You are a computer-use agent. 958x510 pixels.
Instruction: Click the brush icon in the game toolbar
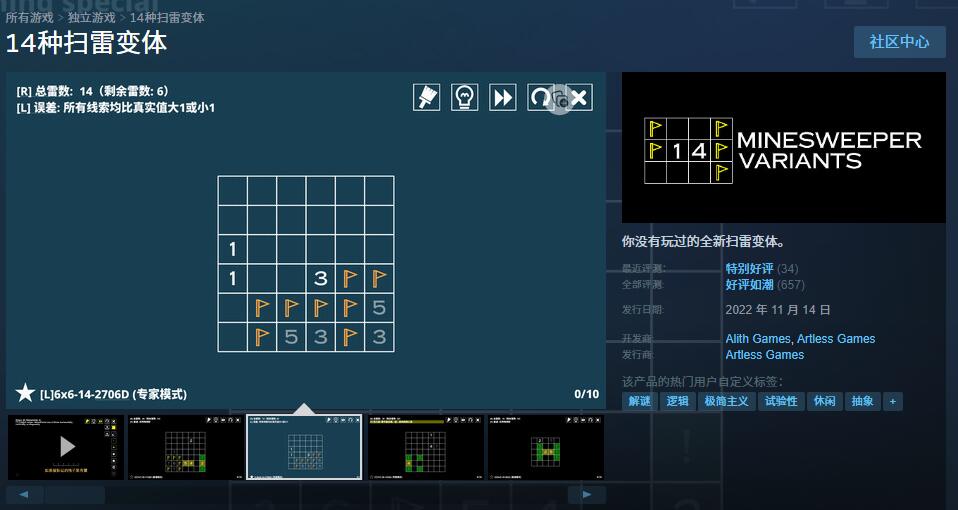coord(427,97)
